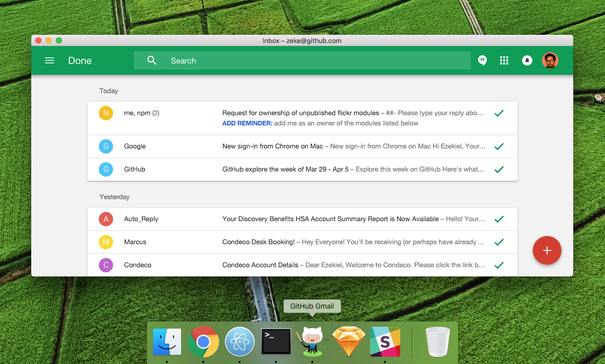Open Sketch from the dock
605x364 pixels.
349,341
